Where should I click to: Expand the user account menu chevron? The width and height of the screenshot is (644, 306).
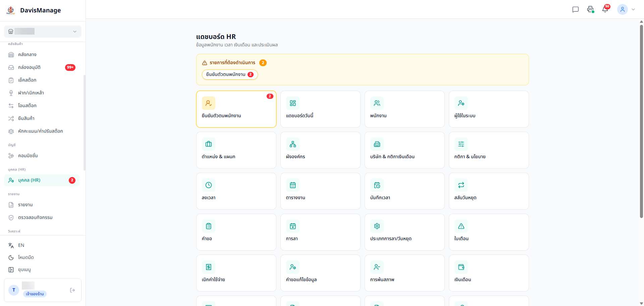pyautogui.click(x=633, y=9)
